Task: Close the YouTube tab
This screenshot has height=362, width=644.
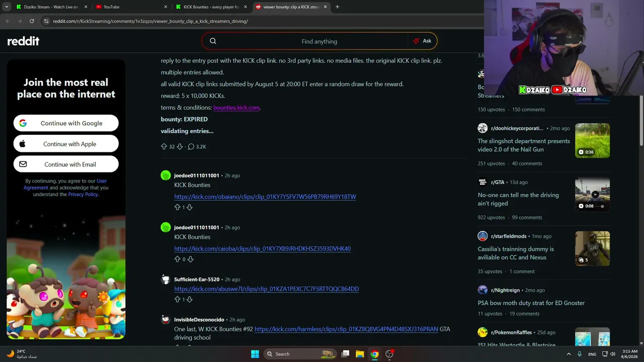Action: (166, 7)
